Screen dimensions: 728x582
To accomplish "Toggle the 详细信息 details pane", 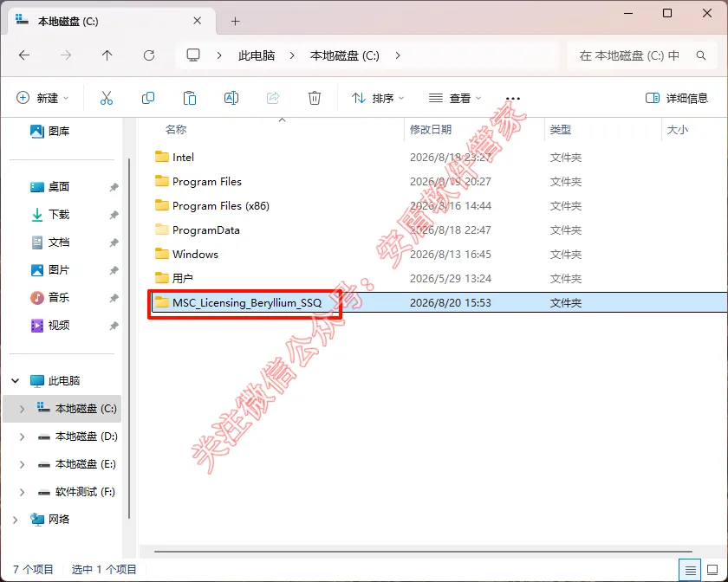I will pos(677,98).
